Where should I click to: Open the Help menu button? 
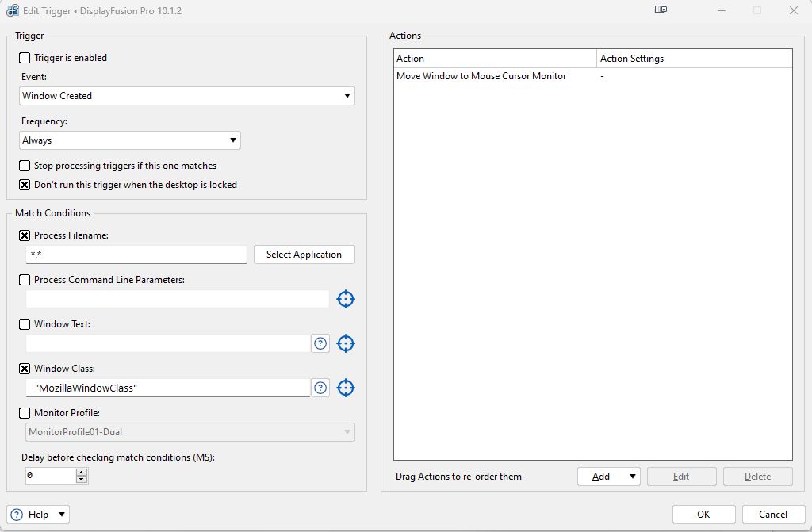pyautogui.click(x=38, y=515)
